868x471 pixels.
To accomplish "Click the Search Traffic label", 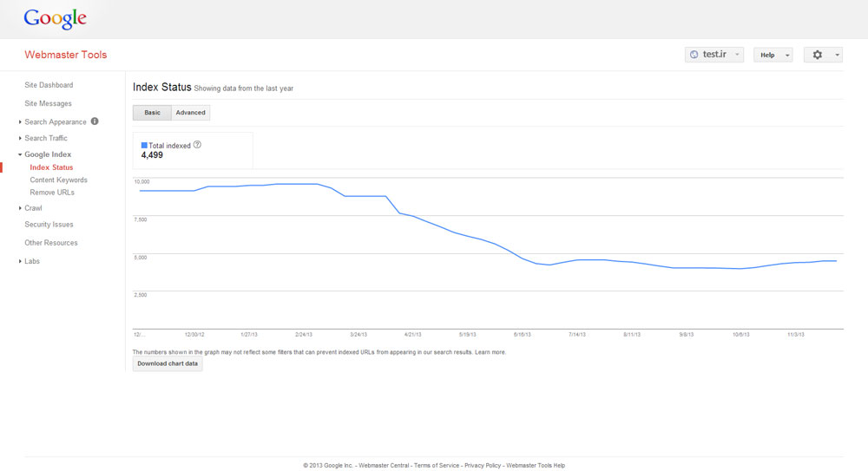I will click(46, 138).
